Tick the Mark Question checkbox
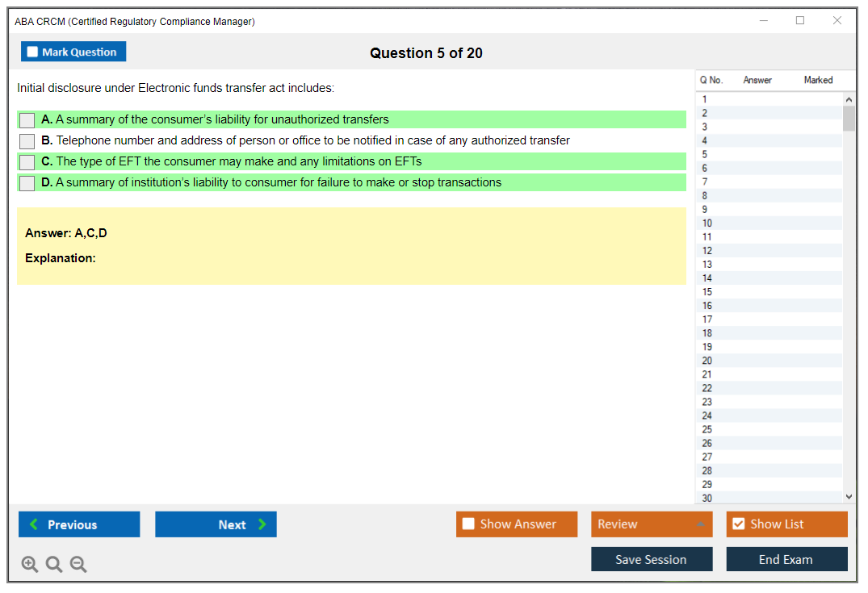The image size is (868, 593). pos(32,52)
